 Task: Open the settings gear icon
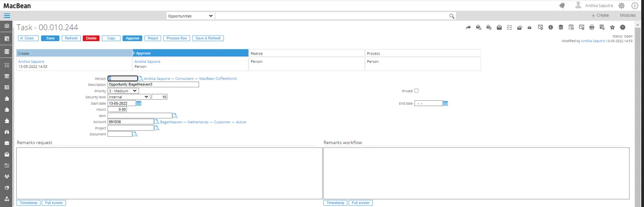(621, 6)
